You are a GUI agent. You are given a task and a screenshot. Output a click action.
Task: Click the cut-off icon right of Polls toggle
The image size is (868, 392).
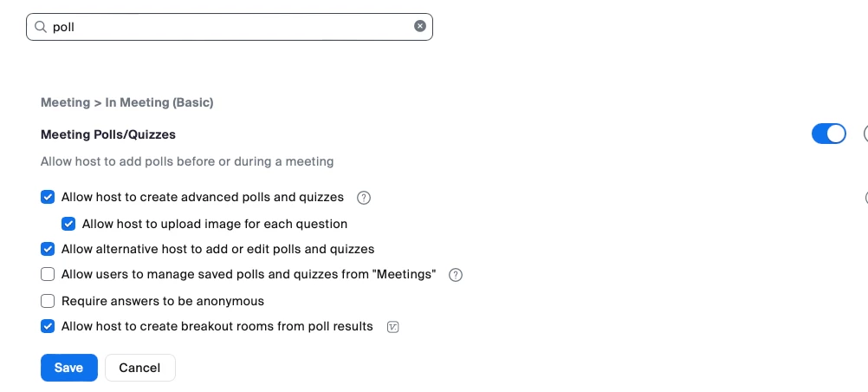pos(865,134)
